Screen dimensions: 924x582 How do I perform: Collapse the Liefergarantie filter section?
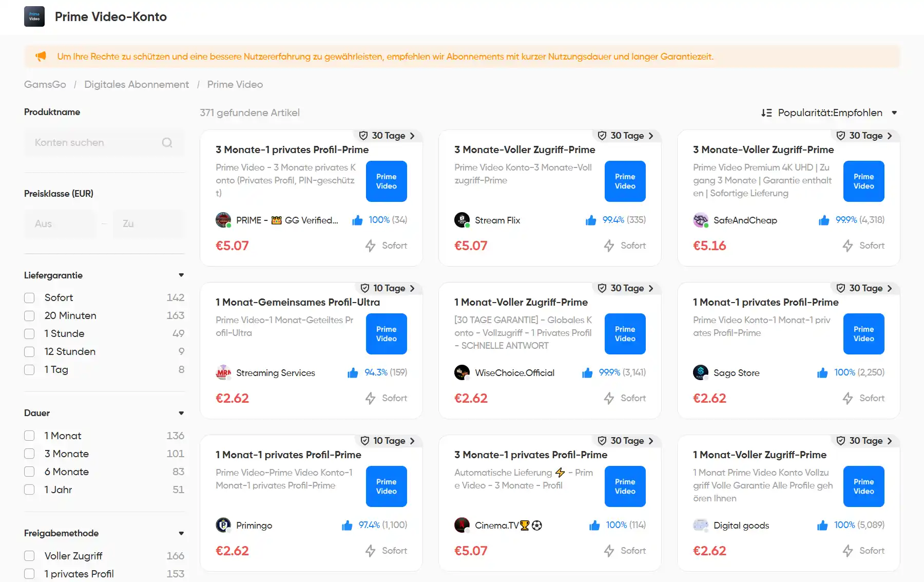181,275
